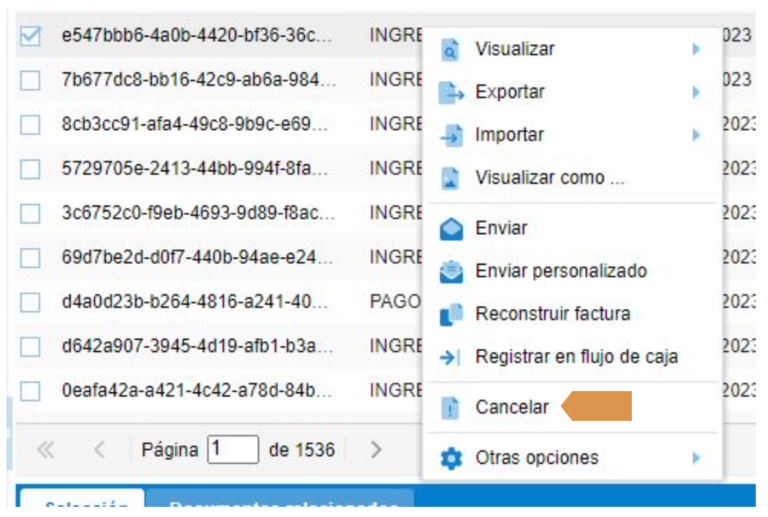Click the Registrar en flujo de caja arrow icon

[450, 357]
